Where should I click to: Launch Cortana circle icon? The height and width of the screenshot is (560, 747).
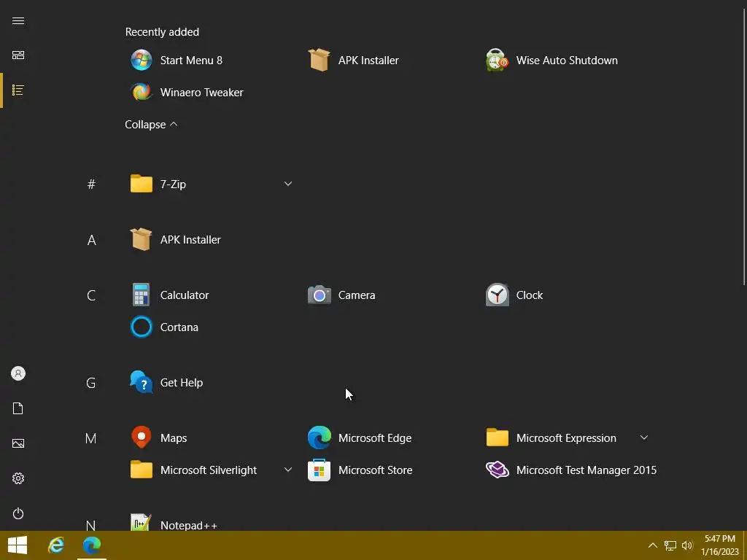tap(142, 327)
